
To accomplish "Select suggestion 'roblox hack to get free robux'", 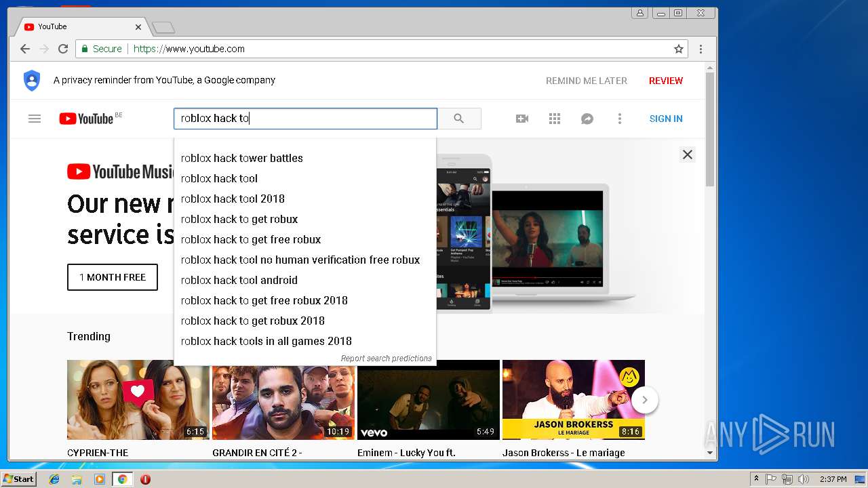I will click(305, 239).
